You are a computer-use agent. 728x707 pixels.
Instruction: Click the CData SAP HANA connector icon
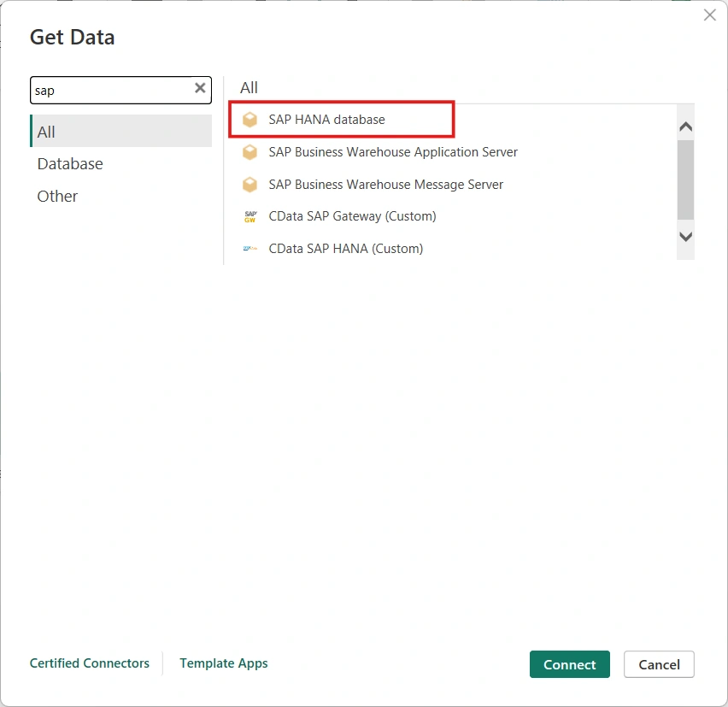[250, 249]
